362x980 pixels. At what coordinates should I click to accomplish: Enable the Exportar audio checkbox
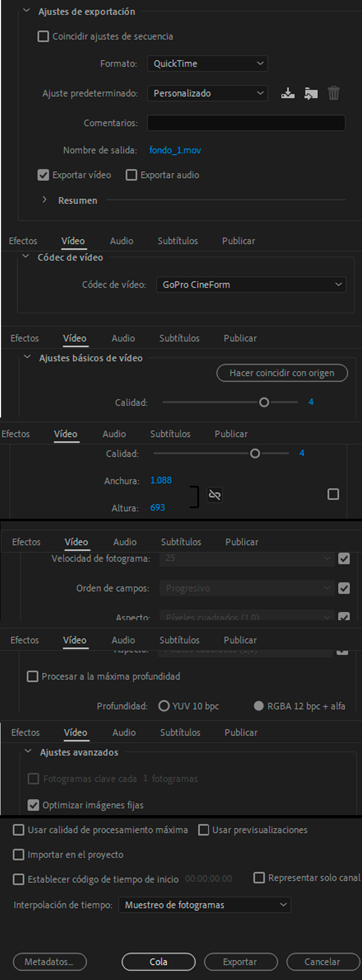(x=131, y=175)
